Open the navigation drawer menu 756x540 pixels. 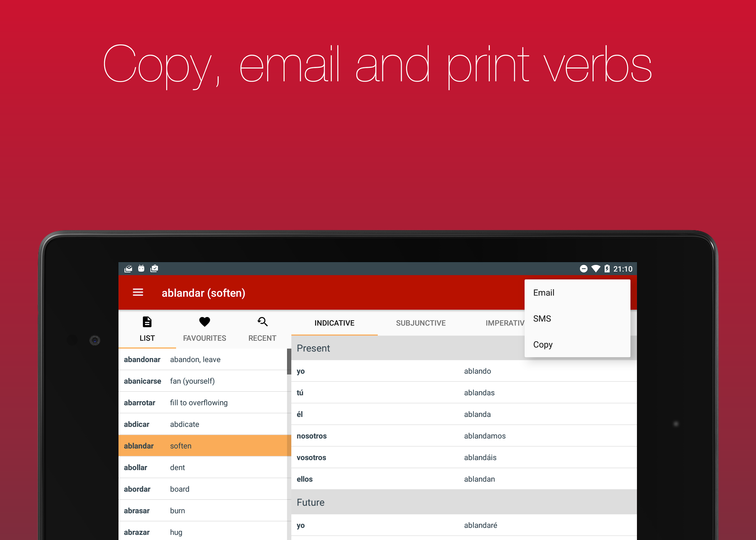click(138, 293)
